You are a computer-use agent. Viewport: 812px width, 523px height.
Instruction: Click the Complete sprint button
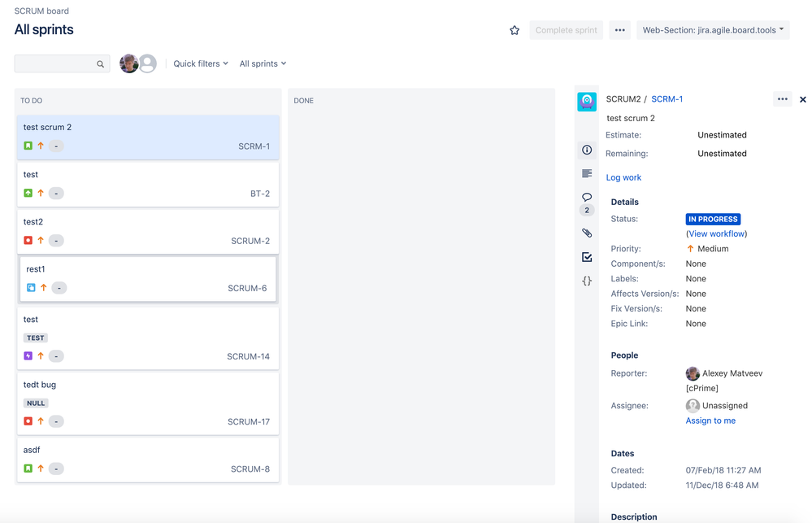coord(566,30)
